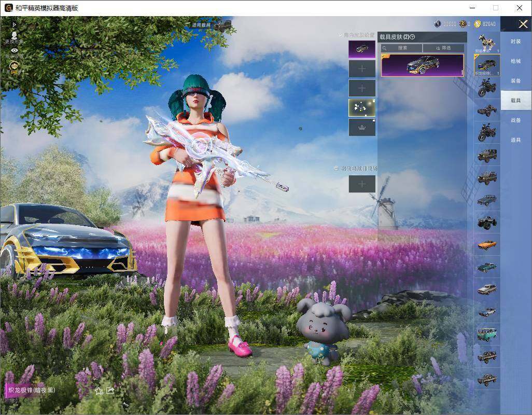Select the 载具 vehicles tab

click(516, 101)
